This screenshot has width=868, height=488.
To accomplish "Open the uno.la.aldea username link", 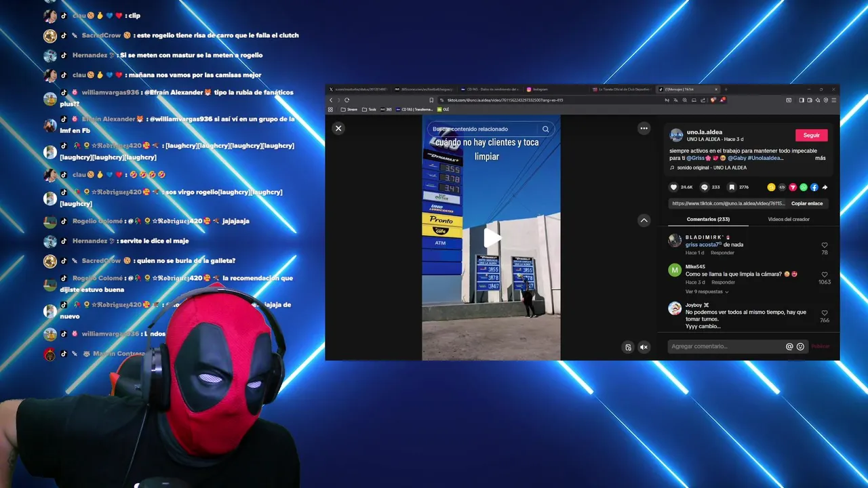I will click(x=705, y=132).
